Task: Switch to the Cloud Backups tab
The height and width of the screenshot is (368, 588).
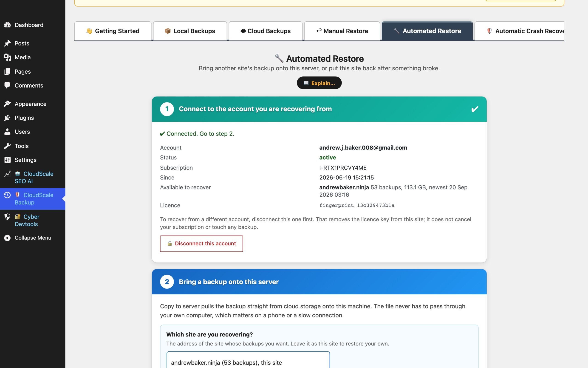Action: point(266,31)
